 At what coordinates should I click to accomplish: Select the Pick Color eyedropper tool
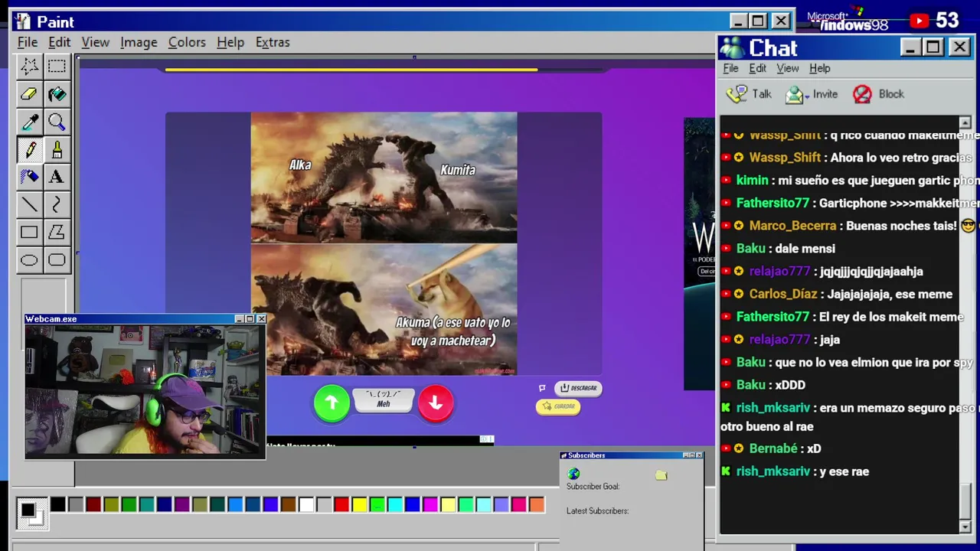[x=29, y=122]
